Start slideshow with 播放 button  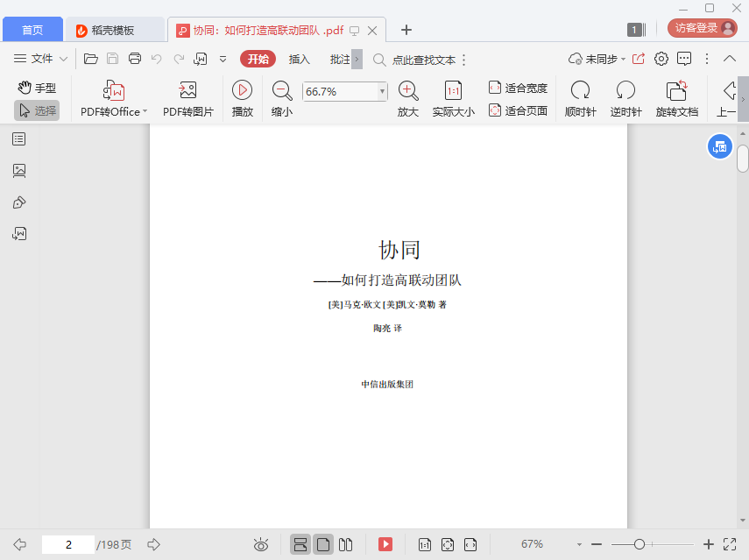242,90
